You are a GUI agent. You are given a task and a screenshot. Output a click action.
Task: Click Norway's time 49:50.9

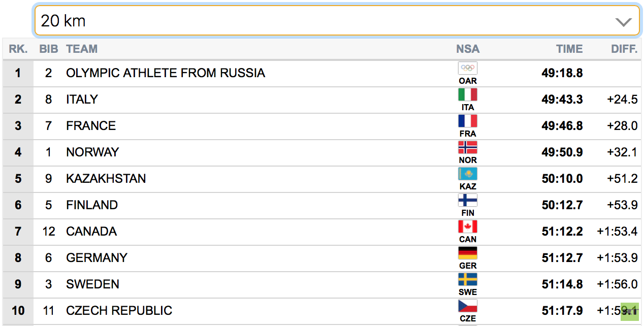pos(562,152)
